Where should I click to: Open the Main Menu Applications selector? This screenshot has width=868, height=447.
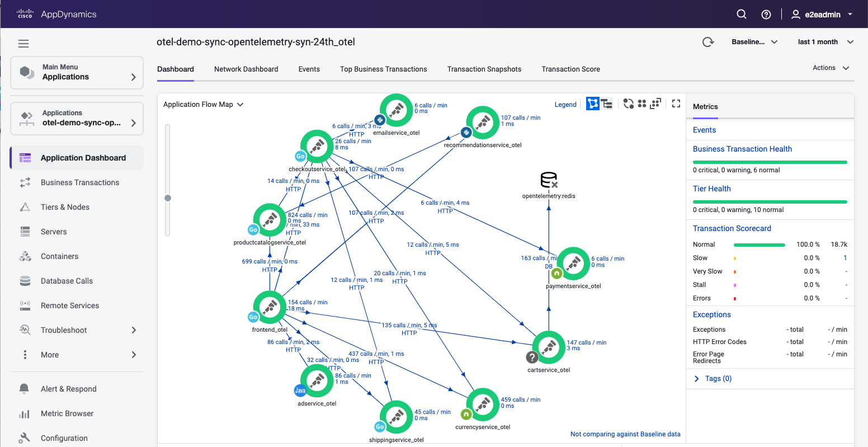coord(77,72)
